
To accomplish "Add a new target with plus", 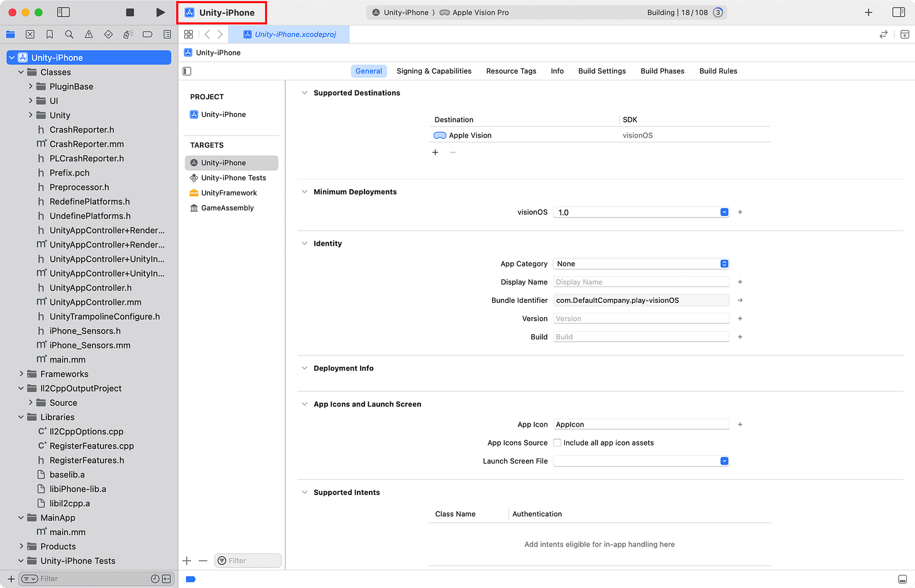I will (187, 561).
